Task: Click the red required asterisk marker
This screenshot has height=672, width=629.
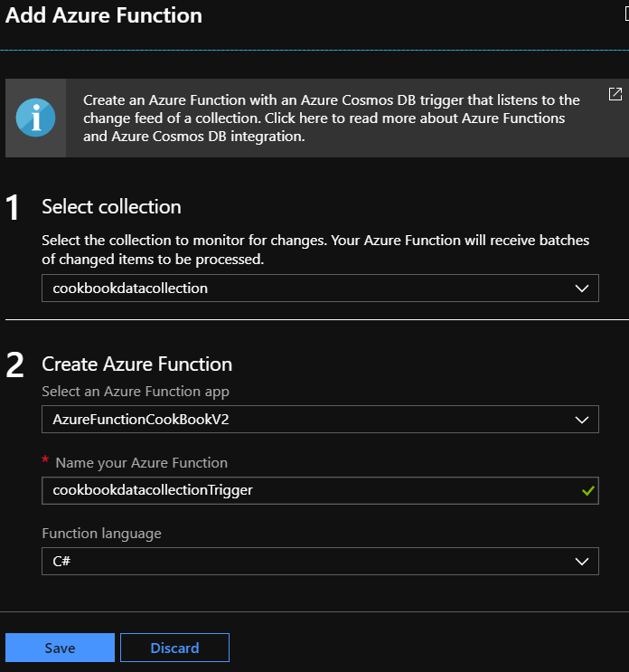Action: 45,462
